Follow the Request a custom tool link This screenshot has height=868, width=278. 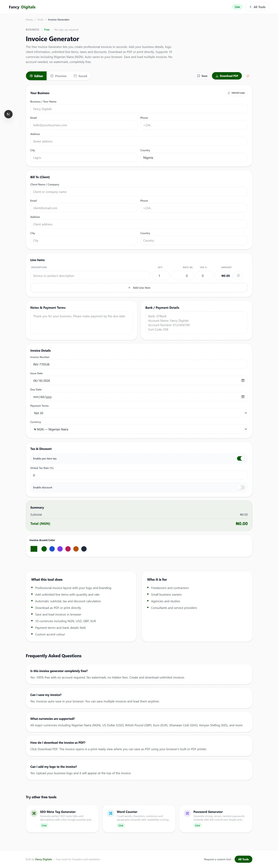[x=218, y=859]
